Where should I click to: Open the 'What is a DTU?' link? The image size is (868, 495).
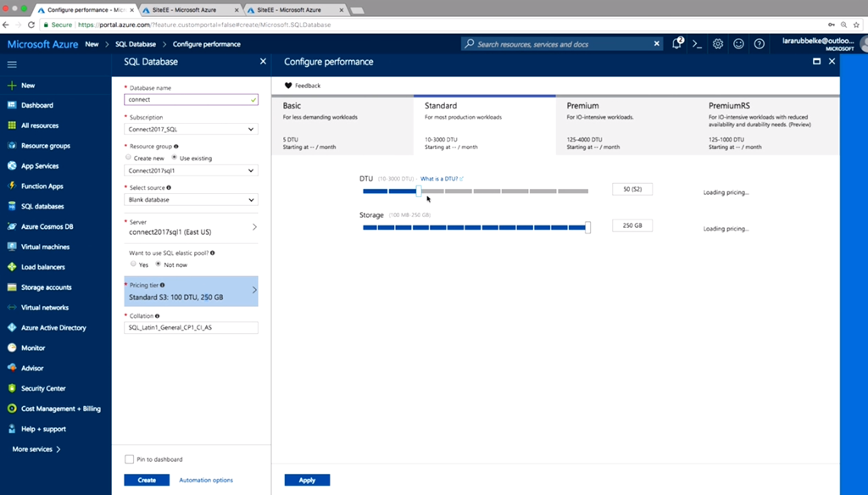tap(442, 179)
